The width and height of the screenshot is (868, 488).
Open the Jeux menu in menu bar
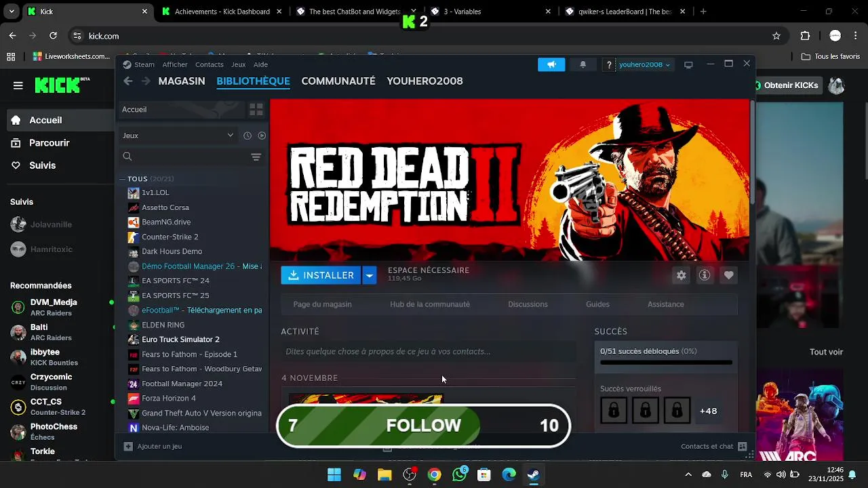[238, 64]
